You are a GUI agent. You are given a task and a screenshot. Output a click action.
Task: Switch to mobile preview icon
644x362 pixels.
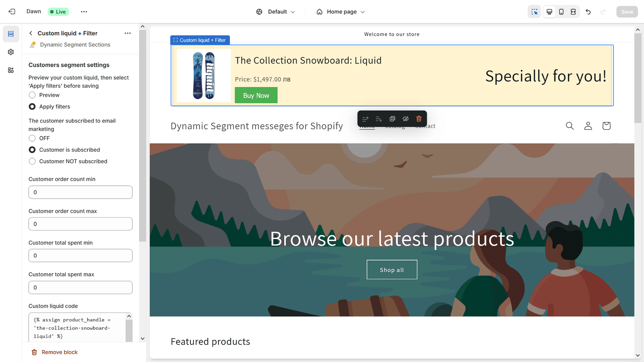(561, 12)
